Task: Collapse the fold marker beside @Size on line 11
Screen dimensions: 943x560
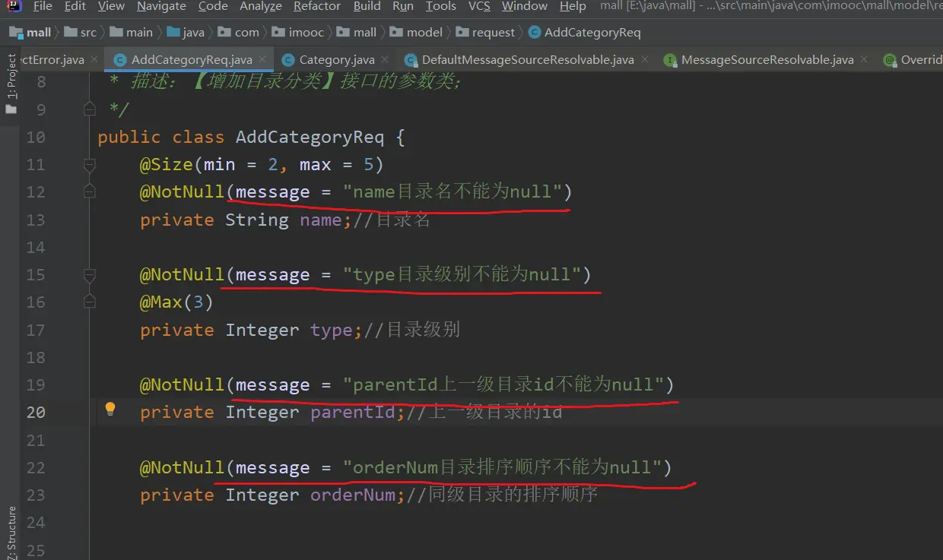Action: pyautogui.click(x=89, y=165)
